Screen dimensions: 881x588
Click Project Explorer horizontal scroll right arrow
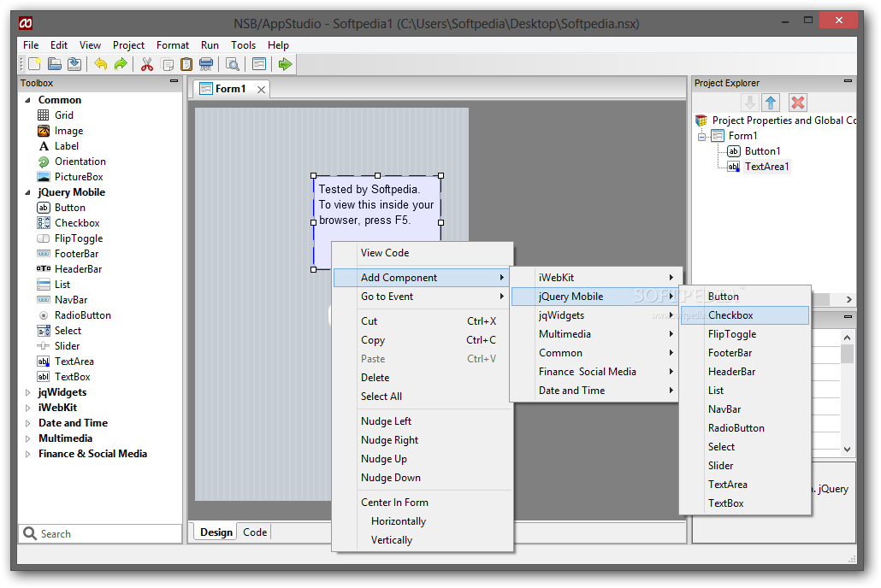tap(848, 300)
